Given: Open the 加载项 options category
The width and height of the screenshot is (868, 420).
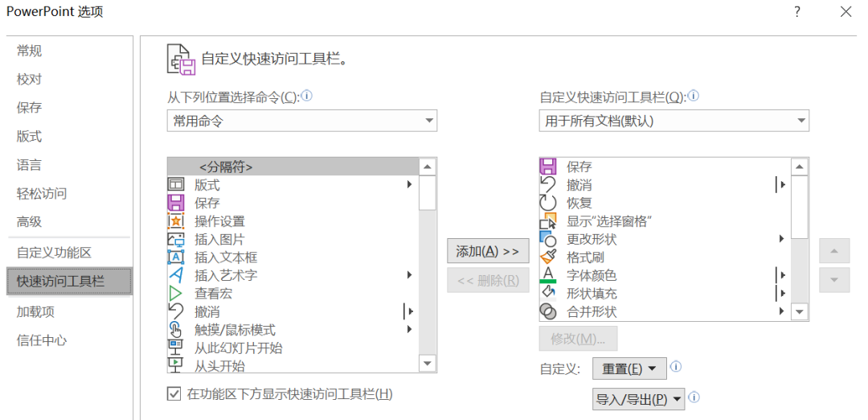Looking at the screenshot, I should (35, 311).
